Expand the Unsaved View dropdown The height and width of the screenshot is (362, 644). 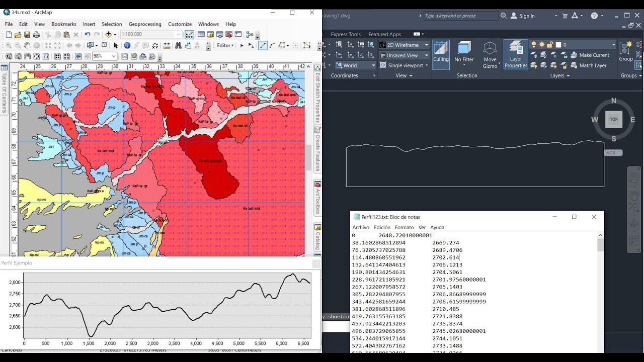426,55
